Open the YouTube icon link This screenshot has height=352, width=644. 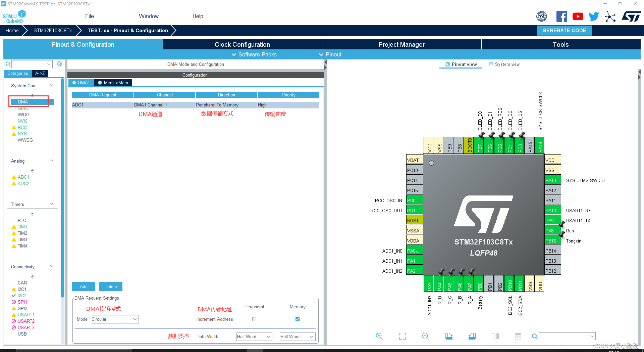point(578,16)
